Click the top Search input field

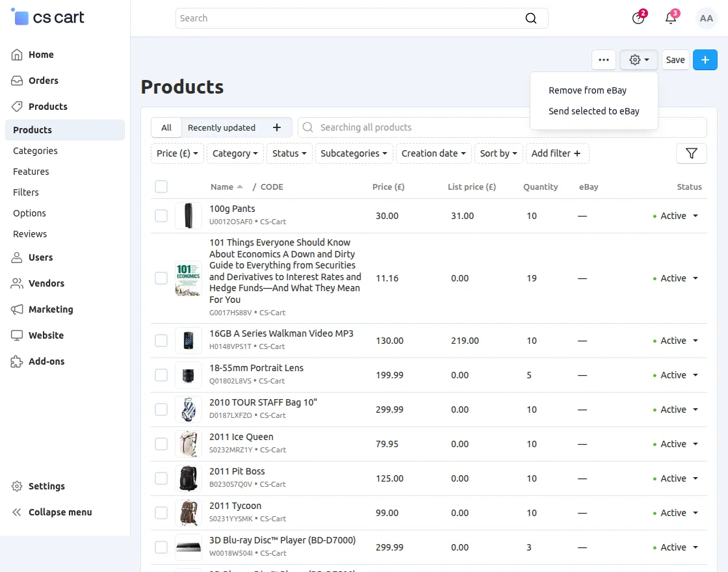[361, 18]
